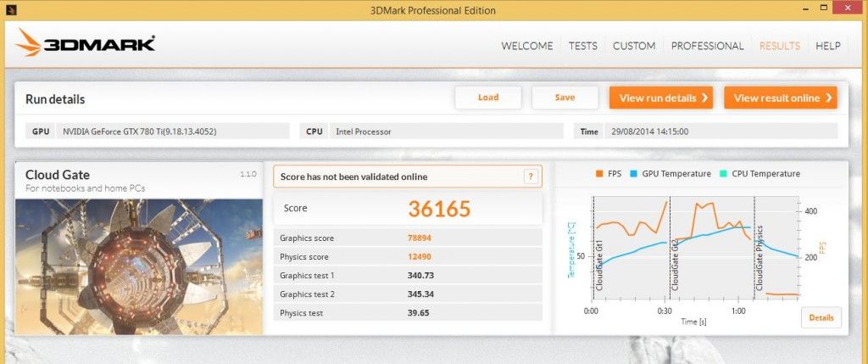This screenshot has height=364, width=868.
Task: Click Physics score value 12490
Action: [x=419, y=256]
